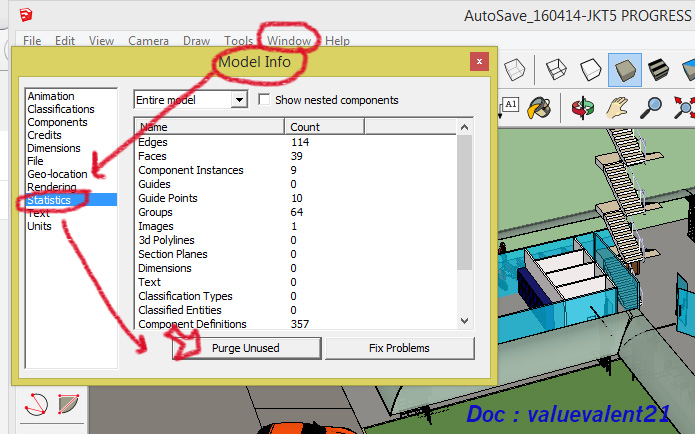
Task: Select File in the Model Info list
Action: [x=35, y=161]
